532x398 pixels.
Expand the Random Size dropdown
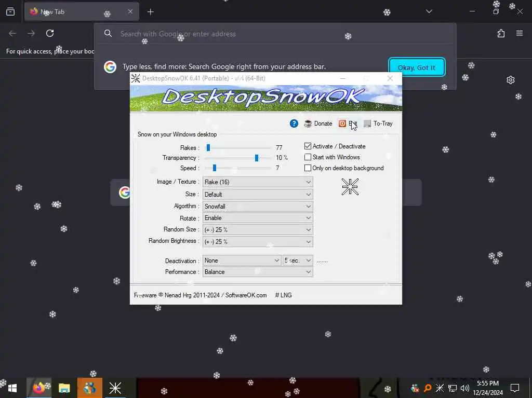[258, 229]
